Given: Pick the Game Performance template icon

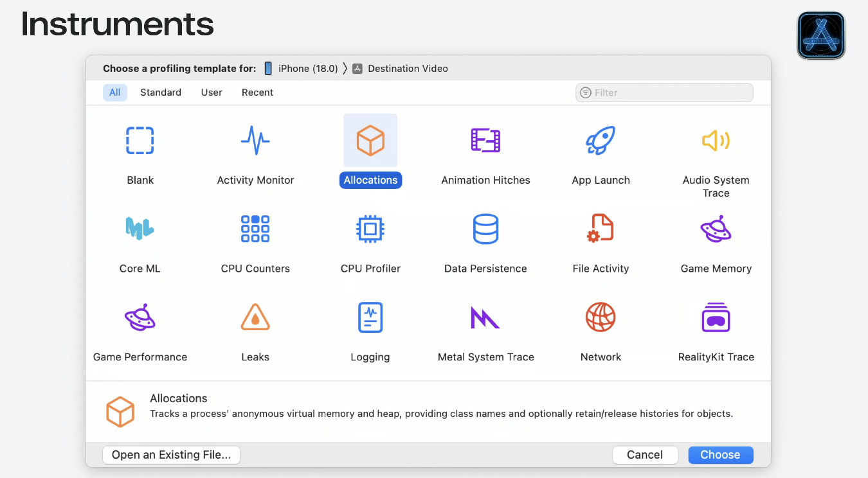Looking at the screenshot, I should click(140, 317).
